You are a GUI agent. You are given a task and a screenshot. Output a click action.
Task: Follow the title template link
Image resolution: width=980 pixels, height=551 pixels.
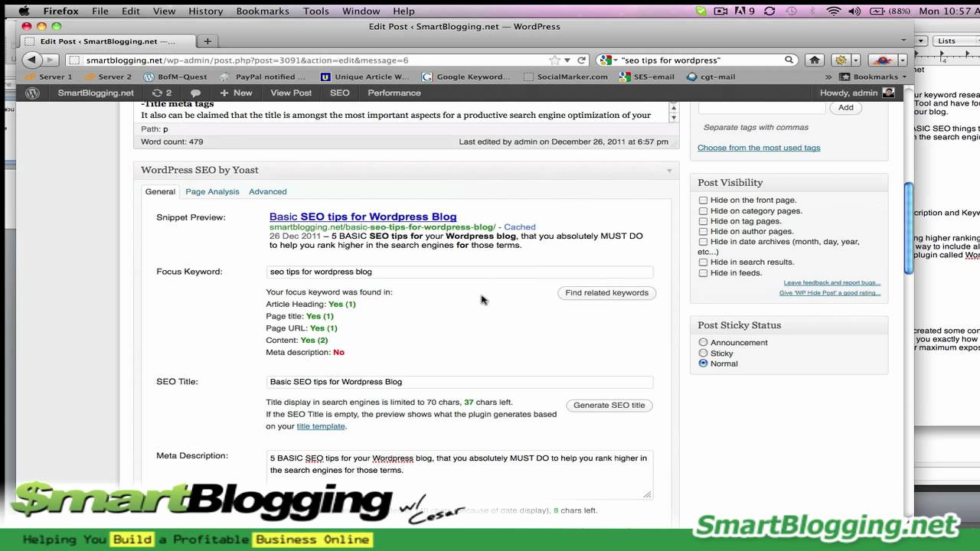coord(321,426)
